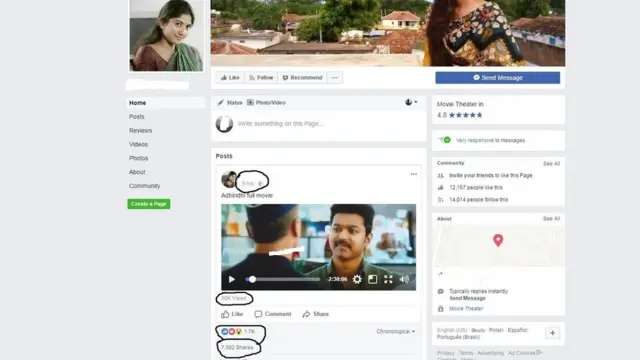
Task: Click Typically replies instantly text
Action: pos(478,291)
